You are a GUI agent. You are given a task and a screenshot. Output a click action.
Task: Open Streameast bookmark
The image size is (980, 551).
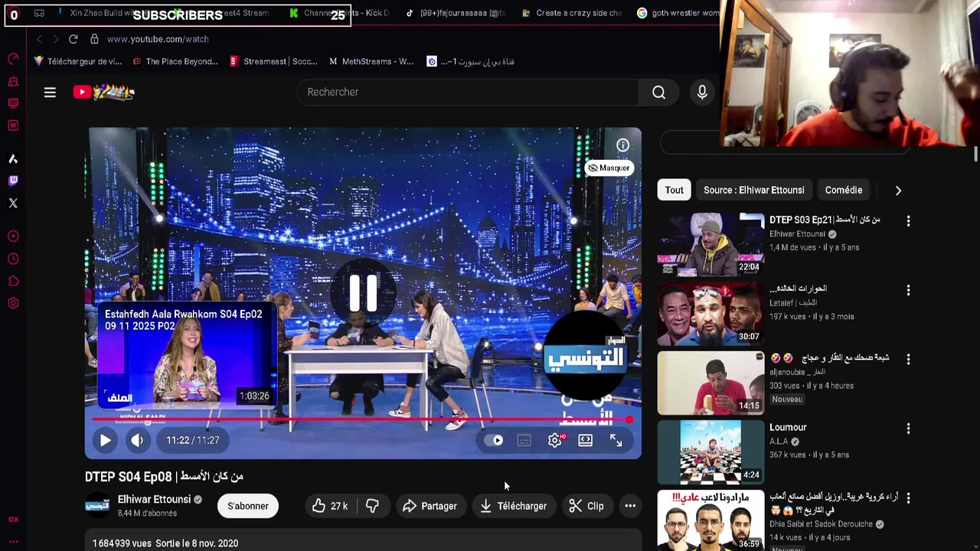point(273,61)
